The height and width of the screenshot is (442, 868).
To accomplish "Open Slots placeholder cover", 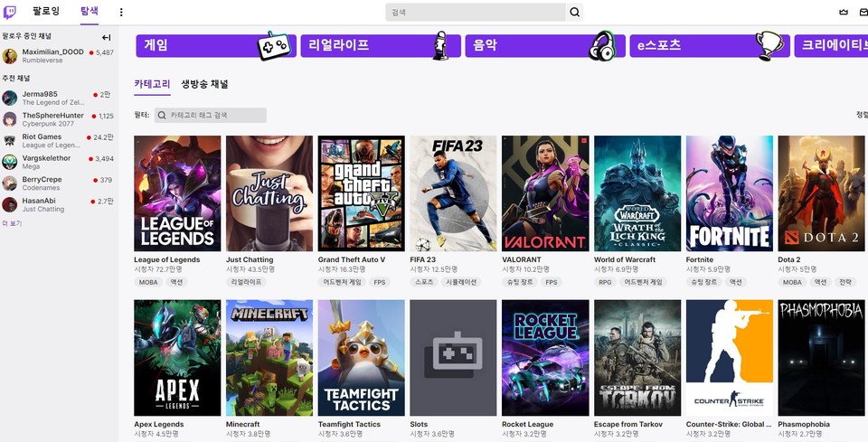I will 453,358.
